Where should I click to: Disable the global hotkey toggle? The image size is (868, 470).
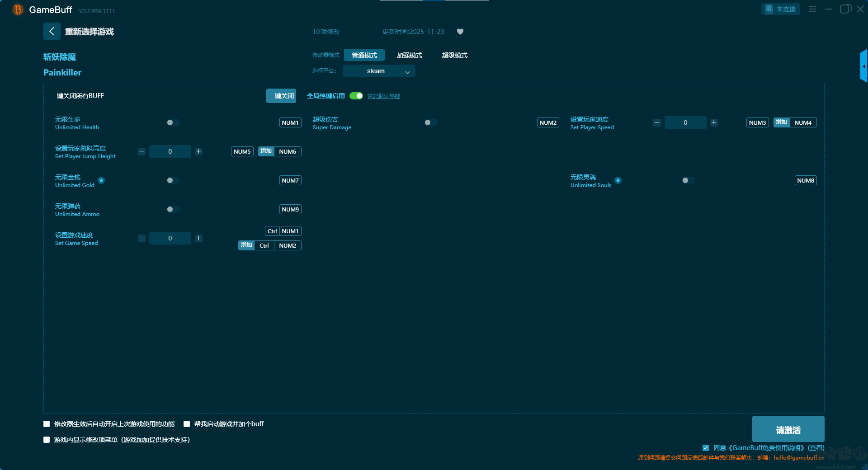point(356,96)
